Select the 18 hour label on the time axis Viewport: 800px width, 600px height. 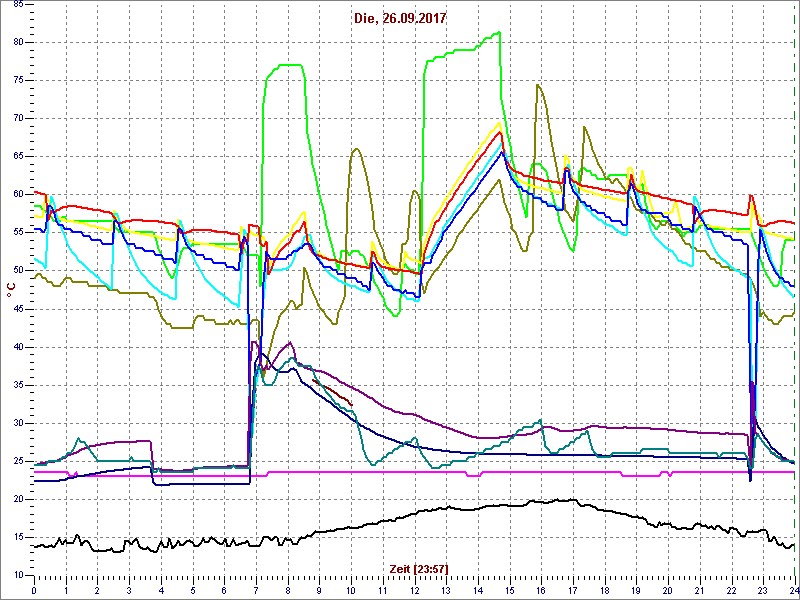tap(605, 591)
